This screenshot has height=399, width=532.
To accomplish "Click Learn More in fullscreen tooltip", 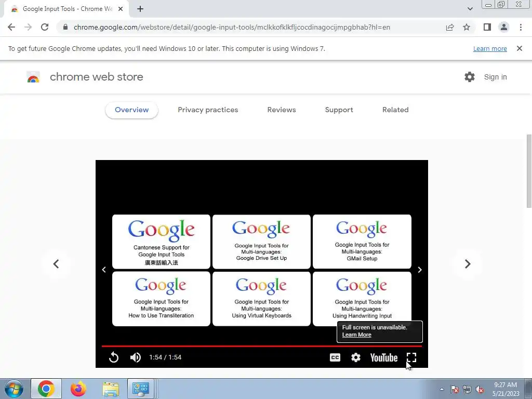I will pyautogui.click(x=356, y=335).
